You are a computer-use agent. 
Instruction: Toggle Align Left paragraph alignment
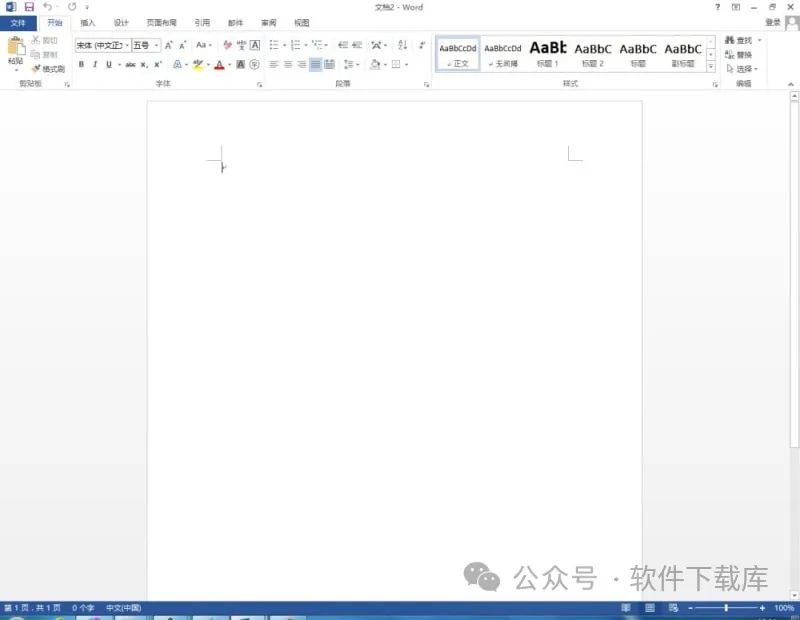(274, 64)
